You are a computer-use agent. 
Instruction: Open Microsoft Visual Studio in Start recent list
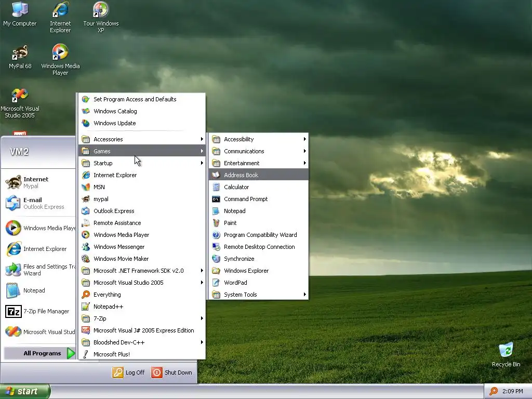click(x=38, y=332)
